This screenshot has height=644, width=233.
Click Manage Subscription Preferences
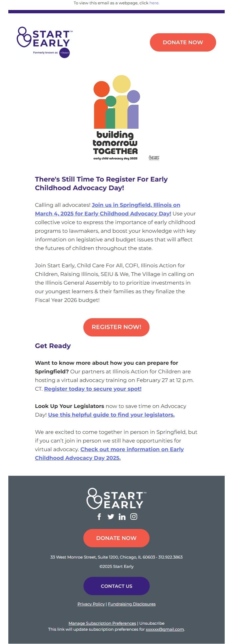(x=102, y=623)
